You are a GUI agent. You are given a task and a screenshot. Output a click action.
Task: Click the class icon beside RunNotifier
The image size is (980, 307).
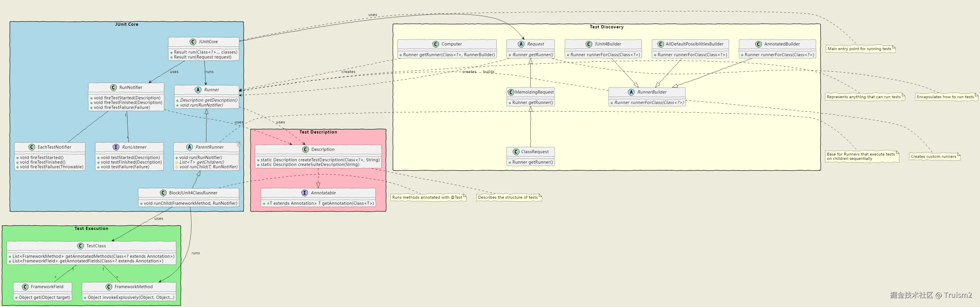(113, 87)
